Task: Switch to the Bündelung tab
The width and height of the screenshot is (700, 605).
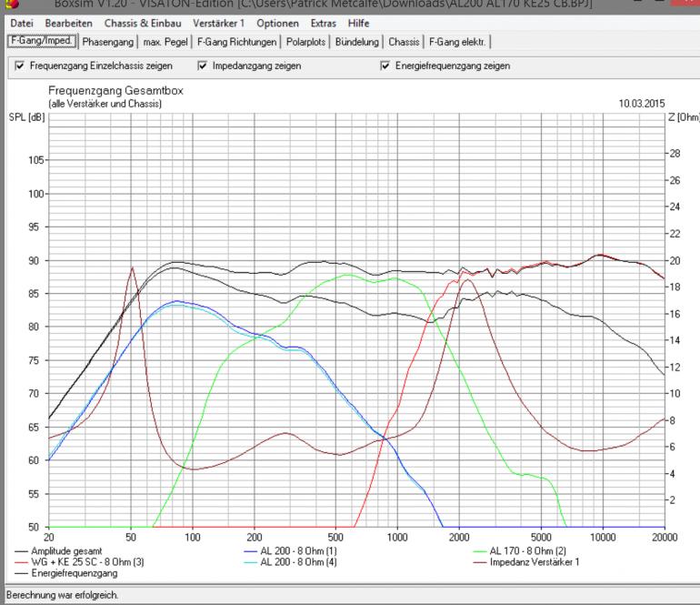Action: [x=356, y=42]
